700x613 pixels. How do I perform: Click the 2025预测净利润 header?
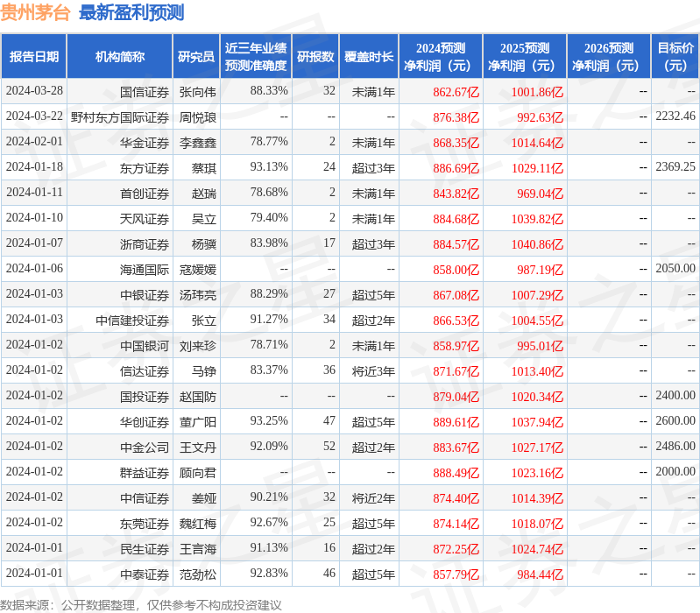[525, 56]
